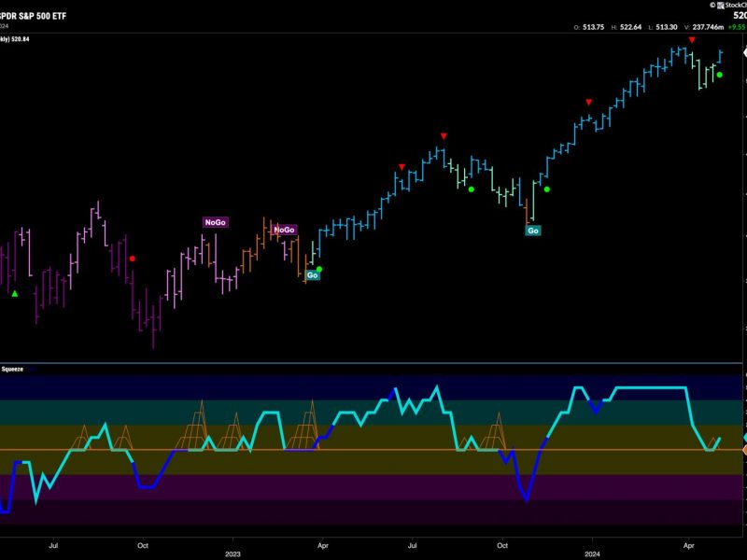Click the Go label under the late-2023 low

533,231
